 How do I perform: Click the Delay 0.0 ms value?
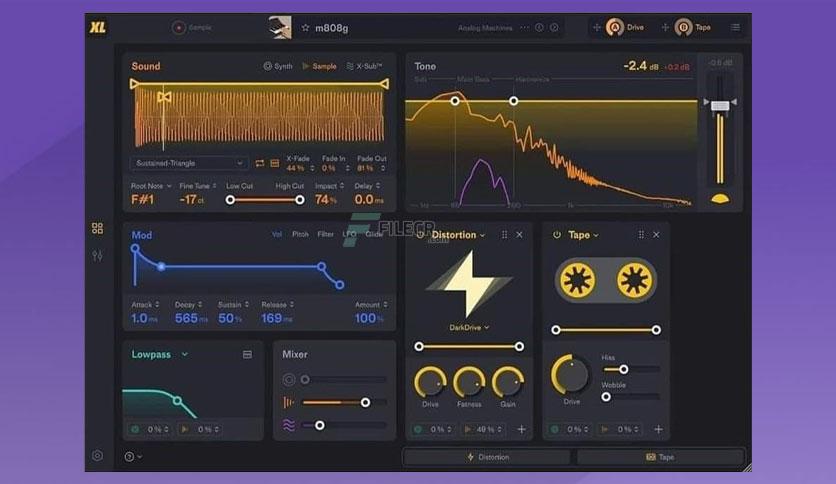[x=369, y=199]
